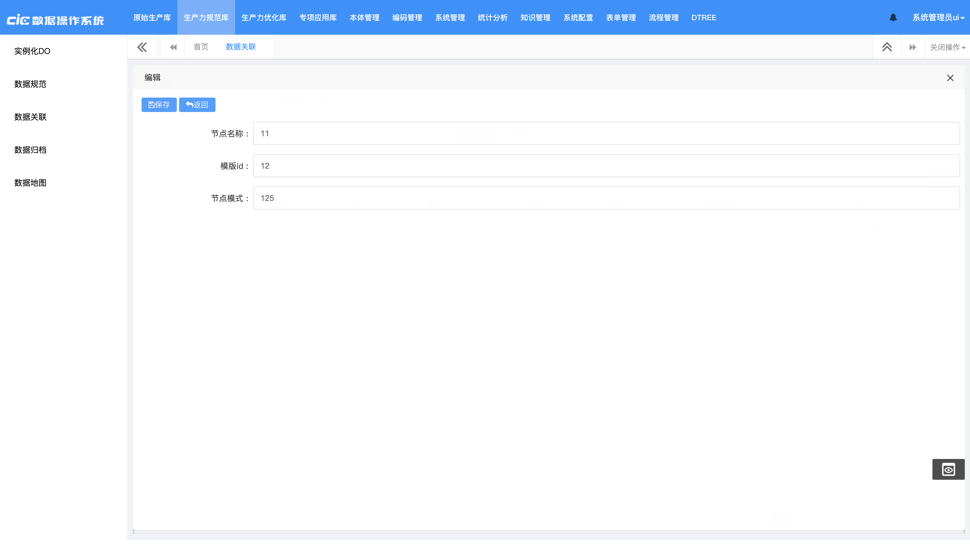Close the 编辑 panel with X icon
This screenshot has width=970, height=560.
950,78
